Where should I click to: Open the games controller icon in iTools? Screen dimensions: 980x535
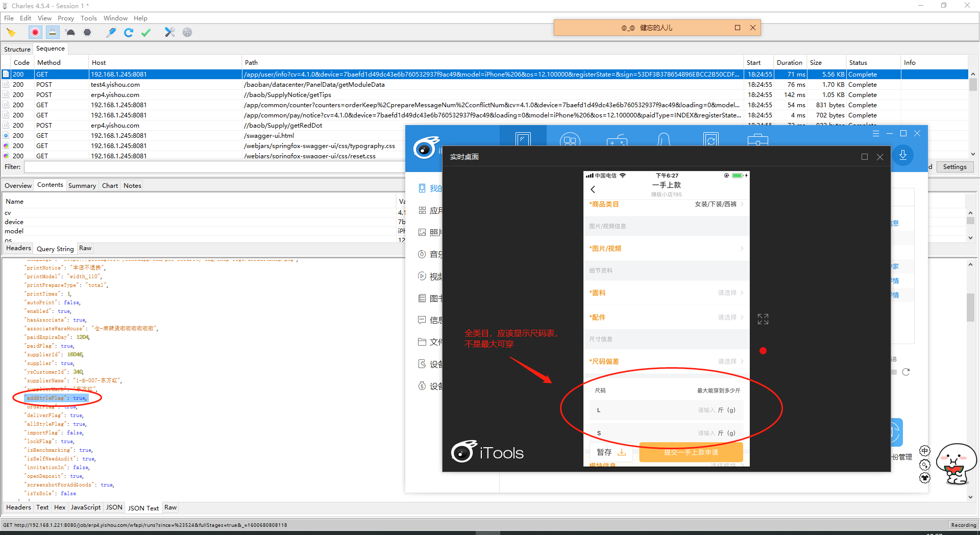[617, 139]
